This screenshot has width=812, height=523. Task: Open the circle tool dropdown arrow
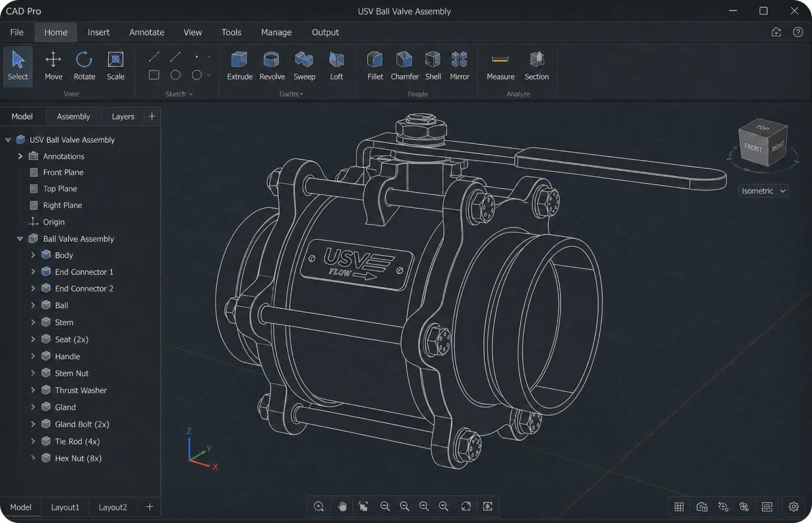point(208,75)
